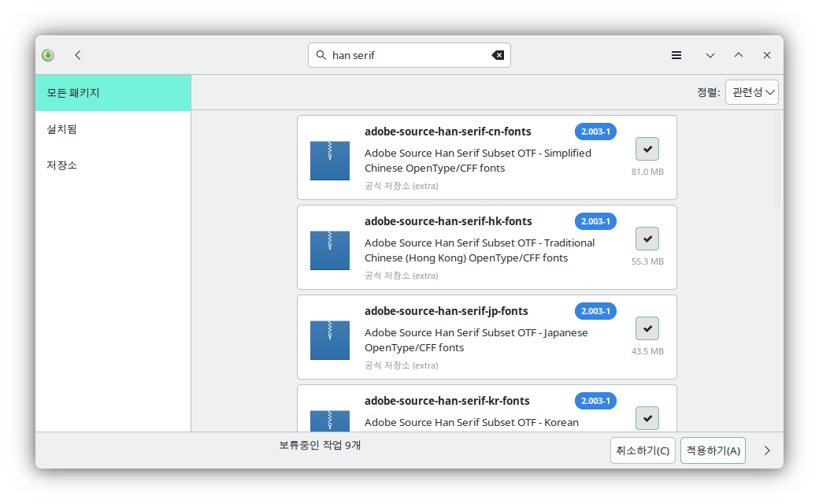The height and width of the screenshot is (504, 819).
Task: Click the package list vertical scrollbar
Action: [x=776, y=161]
